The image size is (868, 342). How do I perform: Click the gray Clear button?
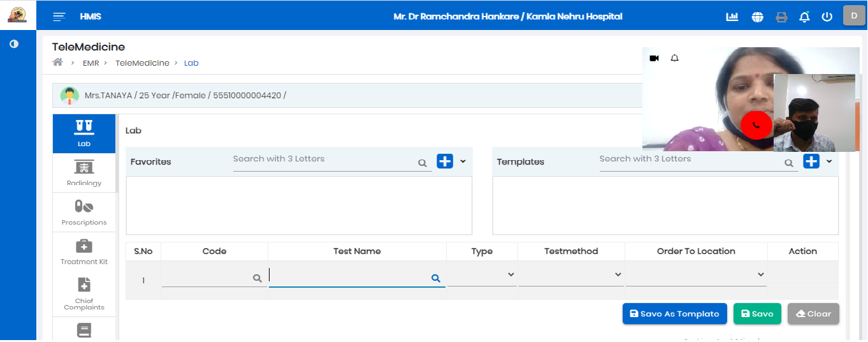tap(813, 314)
